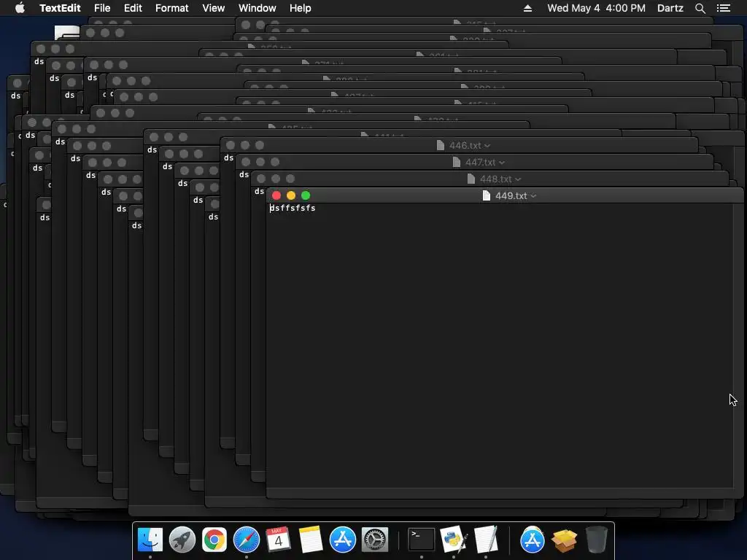Click the date and time in menu bar

coord(596,8)
